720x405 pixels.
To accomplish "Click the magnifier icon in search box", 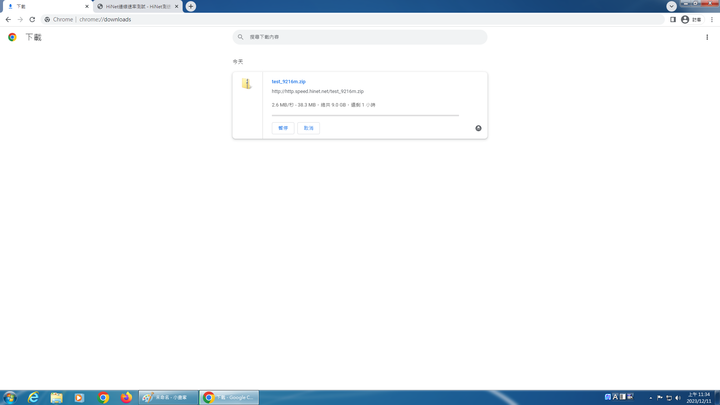I will click(x=241, y=37).
